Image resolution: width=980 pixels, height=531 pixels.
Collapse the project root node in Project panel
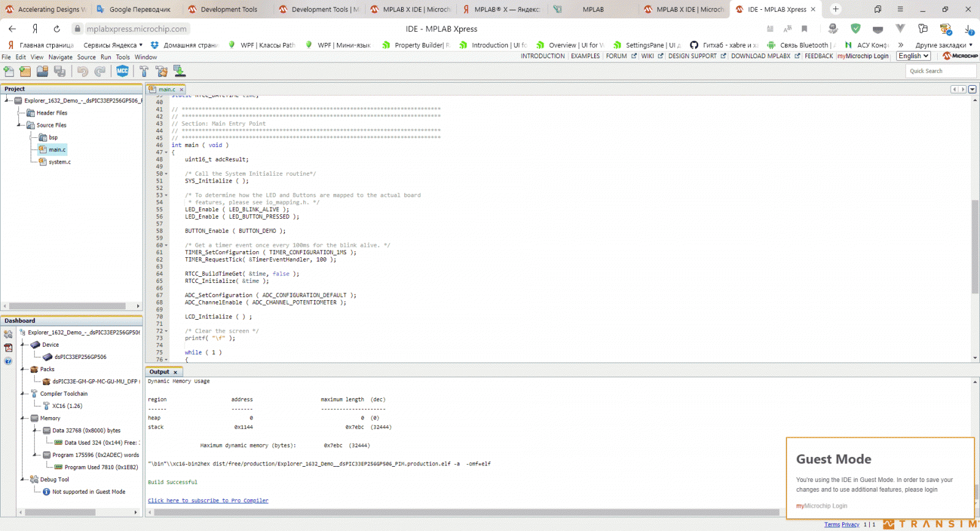[8, 100]
